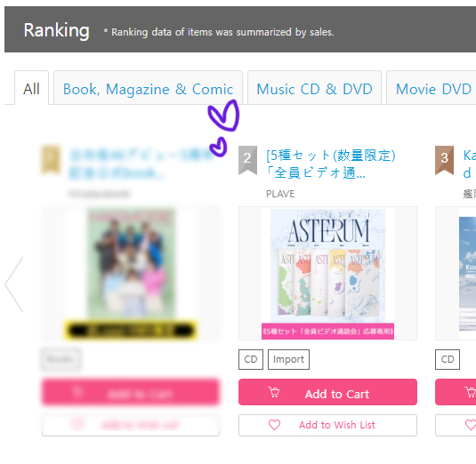Screen dimensions: 476x464
Task: Click the cart icon on the third item
Action: [x=470, y=392]
